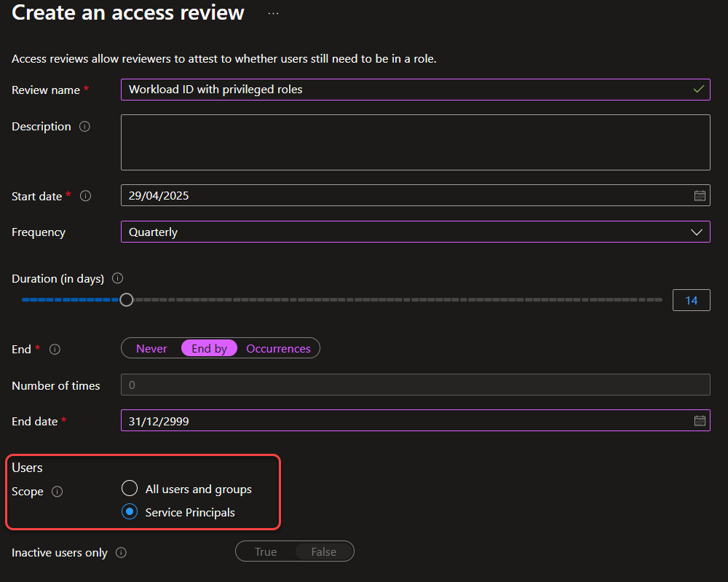Click the Inactive users only label
Image resolution: width=728 pixels, height=582 pixels.
[60, 553]
